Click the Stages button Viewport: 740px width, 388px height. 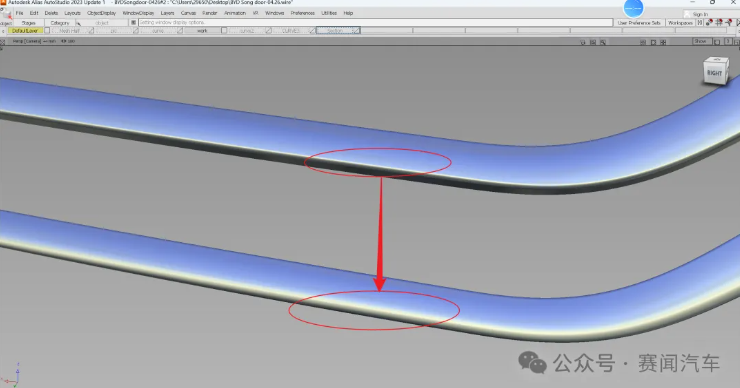point(28,23)
